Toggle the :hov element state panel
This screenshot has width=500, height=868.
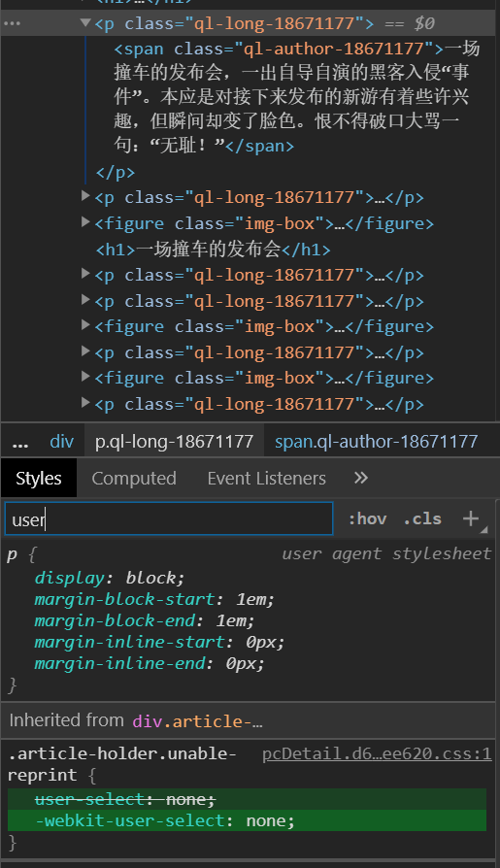[x=367, y=518]
